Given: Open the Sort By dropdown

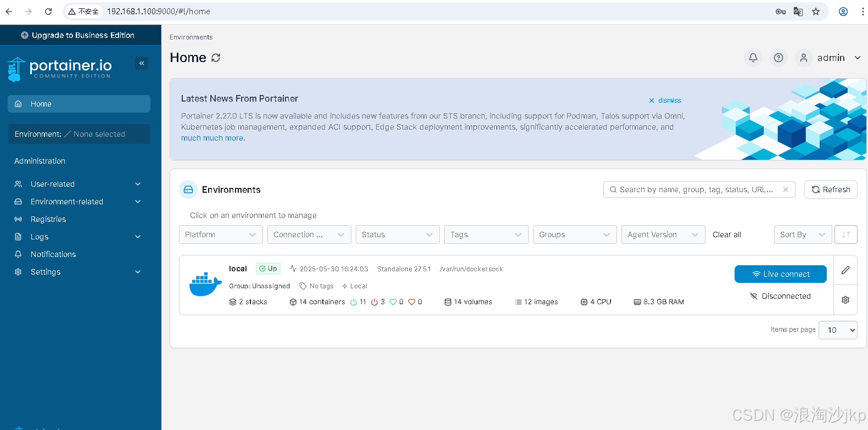Looking at the screenshot, I should pyautogui.click(x=803, y=234).
